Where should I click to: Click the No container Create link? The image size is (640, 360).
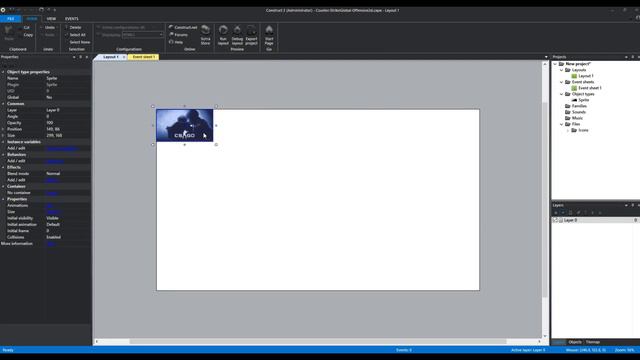(52, 193)
